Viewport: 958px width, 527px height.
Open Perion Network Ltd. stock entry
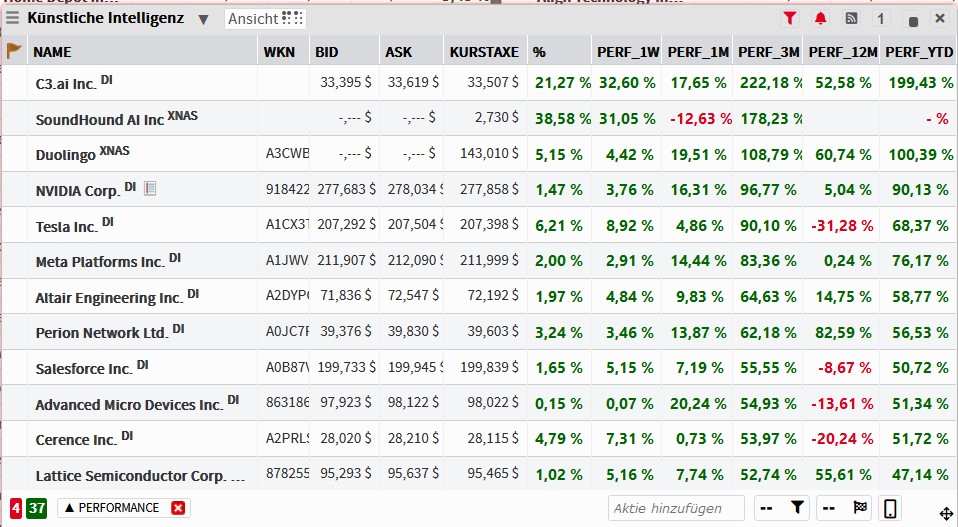[x=102, y=333]
